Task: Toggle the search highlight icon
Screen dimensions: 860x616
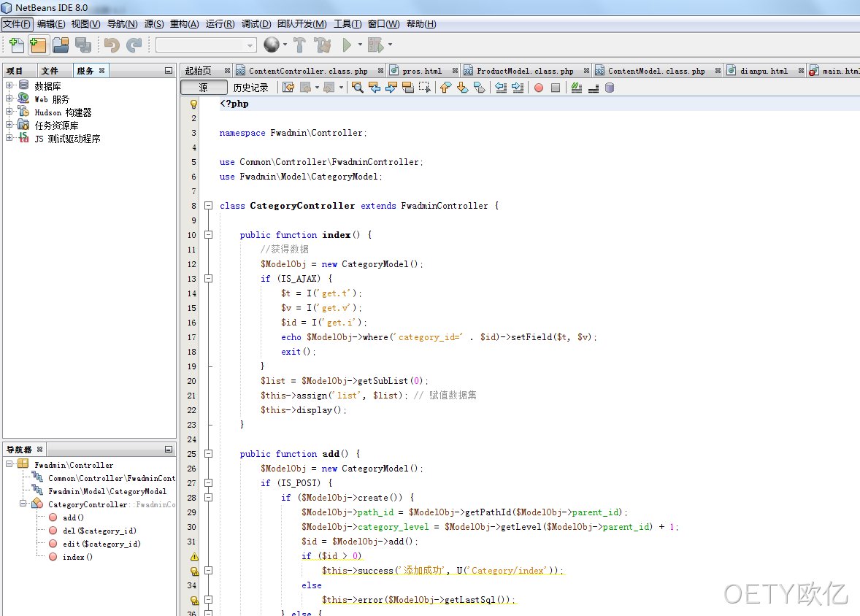Action: (x=408, y=87)
